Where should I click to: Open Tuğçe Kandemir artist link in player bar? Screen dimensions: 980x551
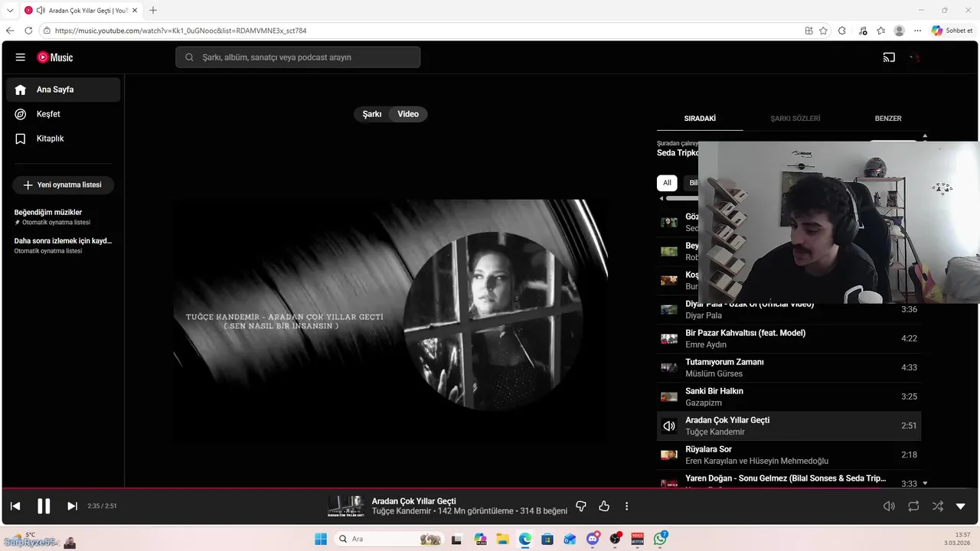(x=401, y=511)
